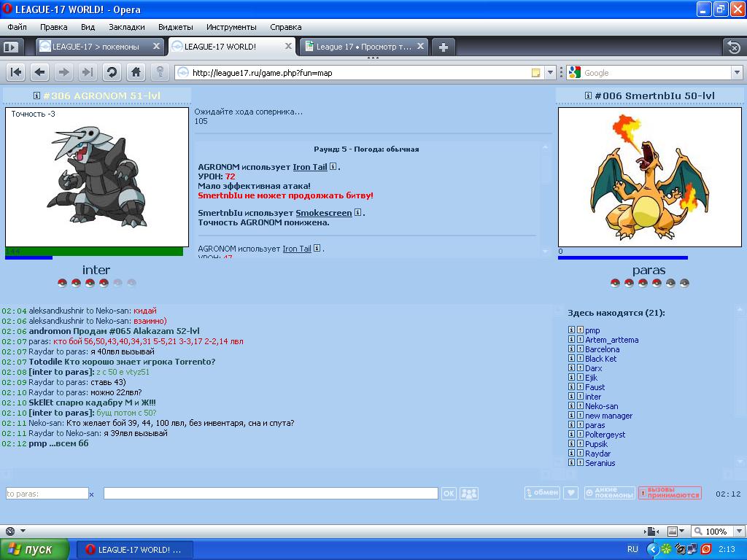Viewport: 747px width, 560px height.
Task: Click info icon beside pmp in user list
Action: tap(571, 330)
